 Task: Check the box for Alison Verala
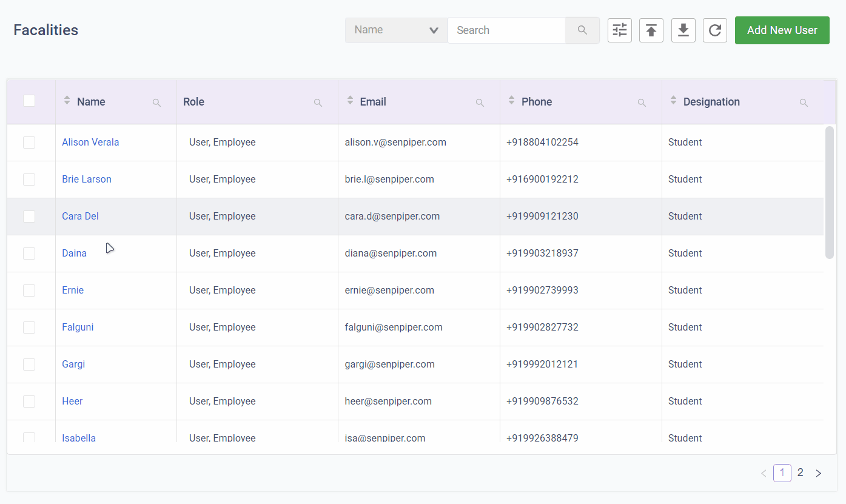[29, 143]
